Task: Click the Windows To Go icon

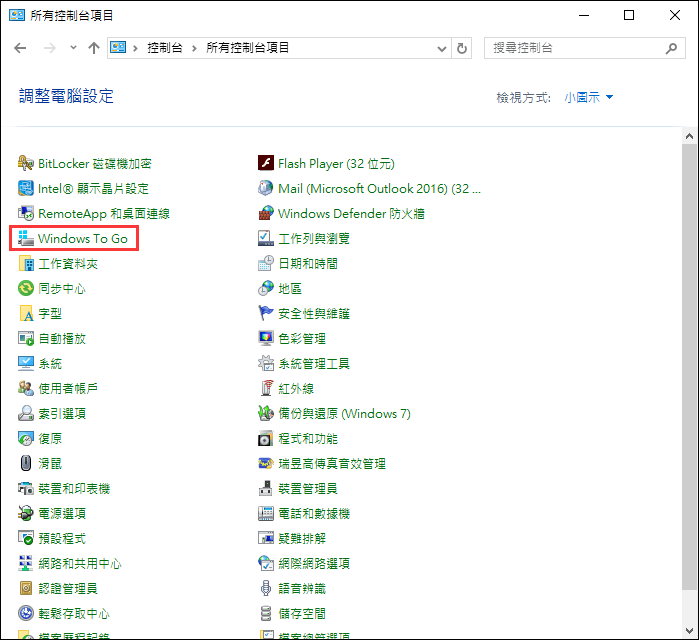Action: (x=25, y=238)
